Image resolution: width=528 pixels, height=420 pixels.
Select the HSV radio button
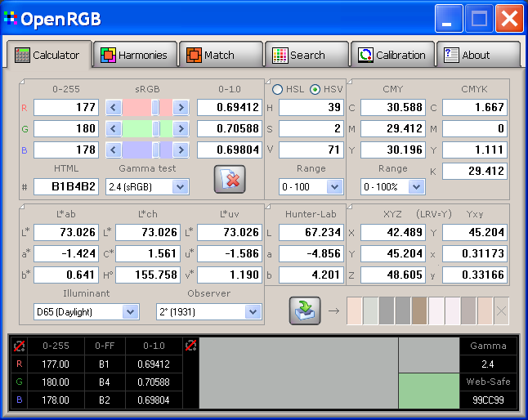pyautogui.click(x=315, y=90)
